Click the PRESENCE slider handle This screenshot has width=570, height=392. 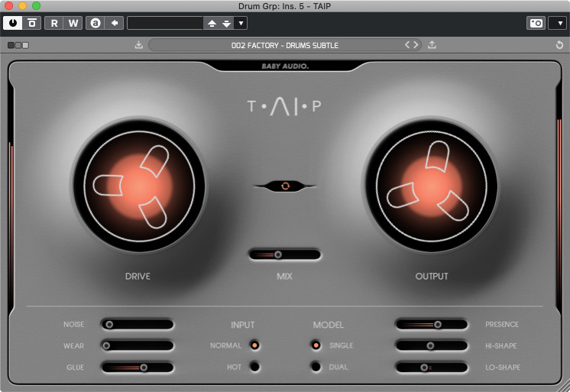click(438, 324)
